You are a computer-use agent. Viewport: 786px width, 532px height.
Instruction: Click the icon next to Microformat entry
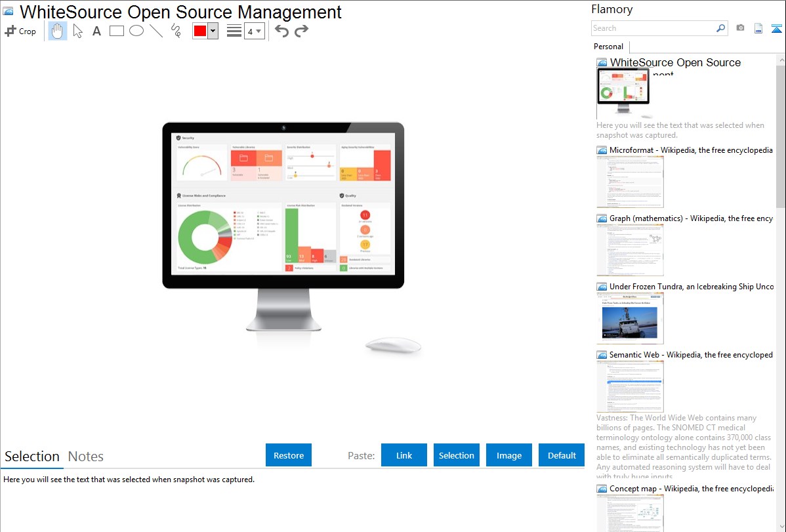(602, 150)
